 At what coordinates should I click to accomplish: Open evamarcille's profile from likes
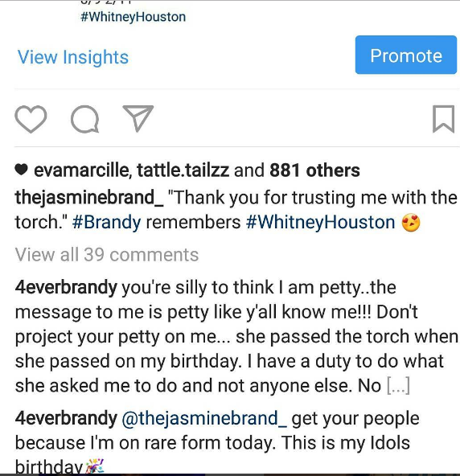click(81, 170)
